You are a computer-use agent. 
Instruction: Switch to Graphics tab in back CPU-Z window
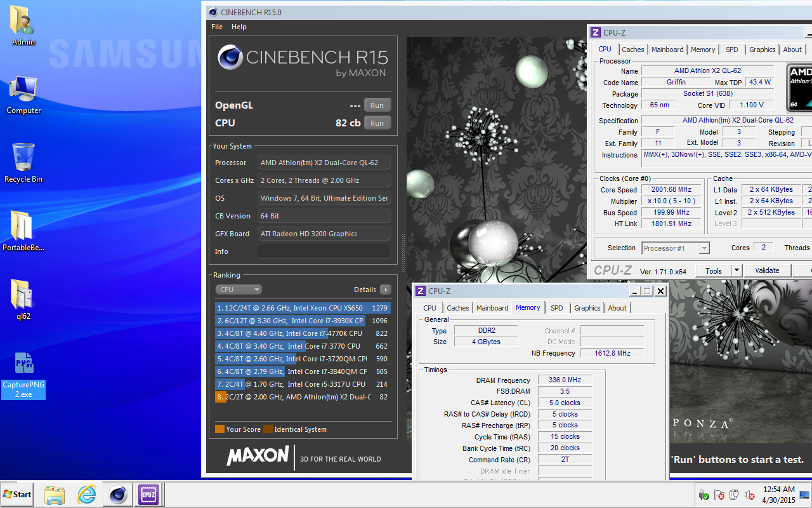[x=762, y=50]
